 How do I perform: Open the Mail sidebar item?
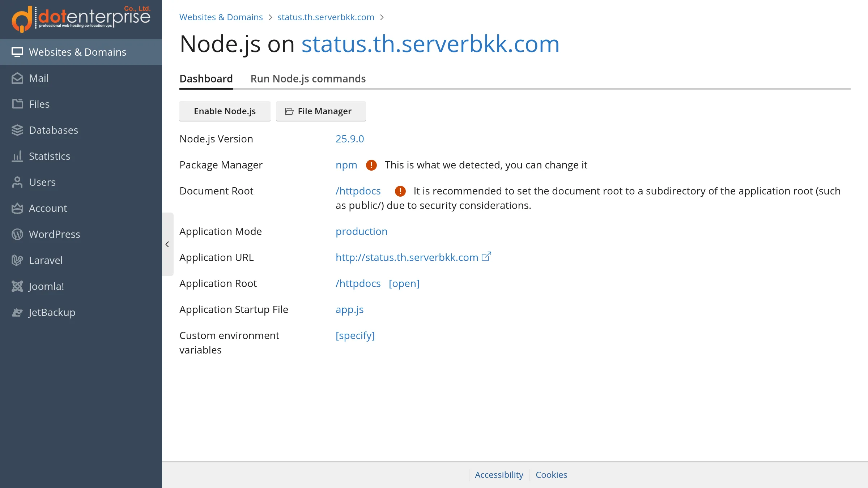coord(81,78)
